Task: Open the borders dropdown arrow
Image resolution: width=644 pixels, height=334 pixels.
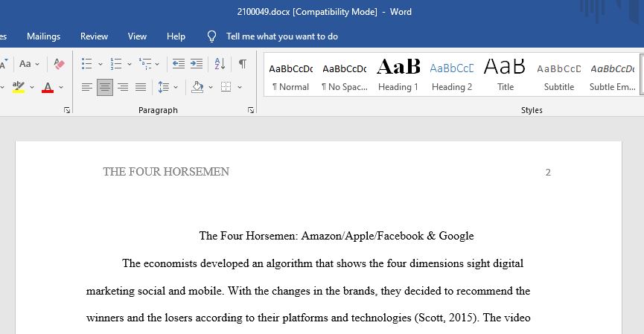Action: (240, 87)
